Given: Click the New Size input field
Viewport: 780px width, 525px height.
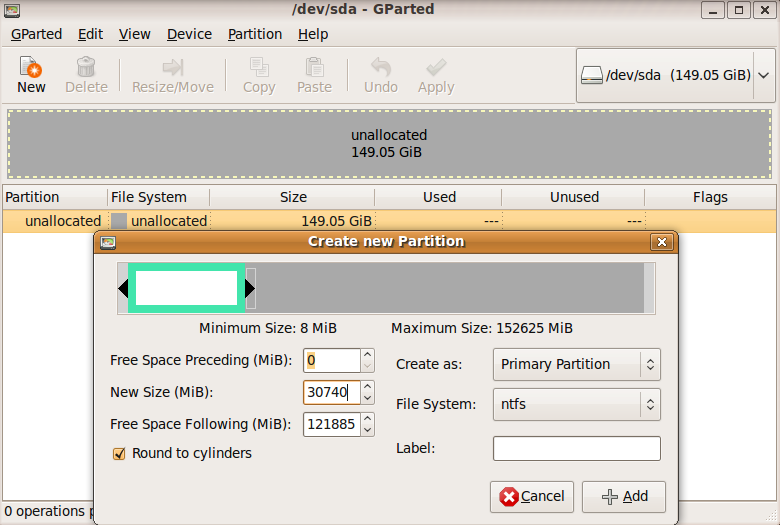Looking at the screenshot, I should point(332,392).
